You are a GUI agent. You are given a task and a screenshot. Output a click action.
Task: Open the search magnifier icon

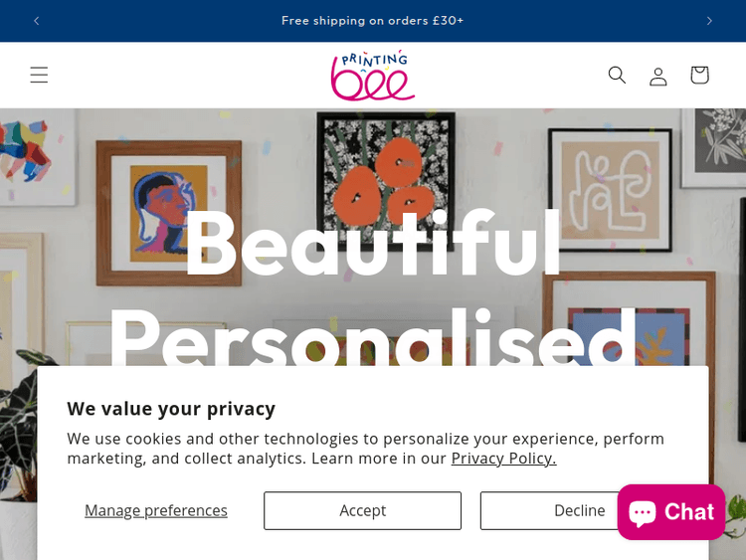617,75
